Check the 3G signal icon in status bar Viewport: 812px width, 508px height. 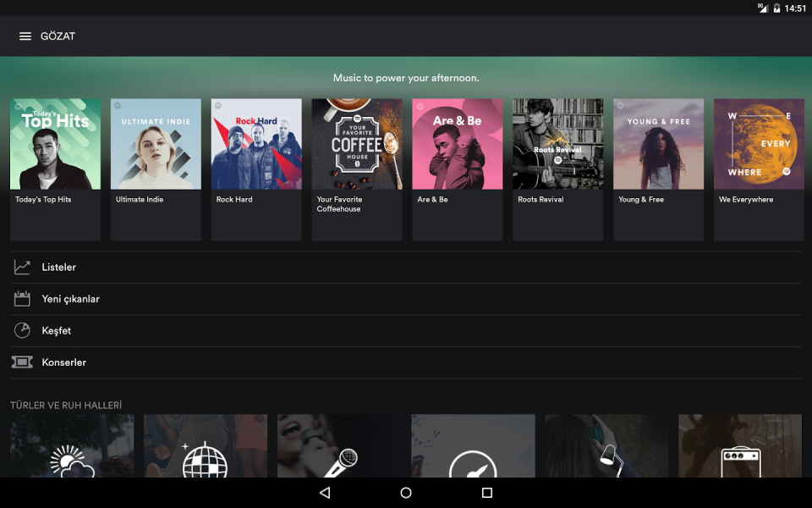pos(762,8)
